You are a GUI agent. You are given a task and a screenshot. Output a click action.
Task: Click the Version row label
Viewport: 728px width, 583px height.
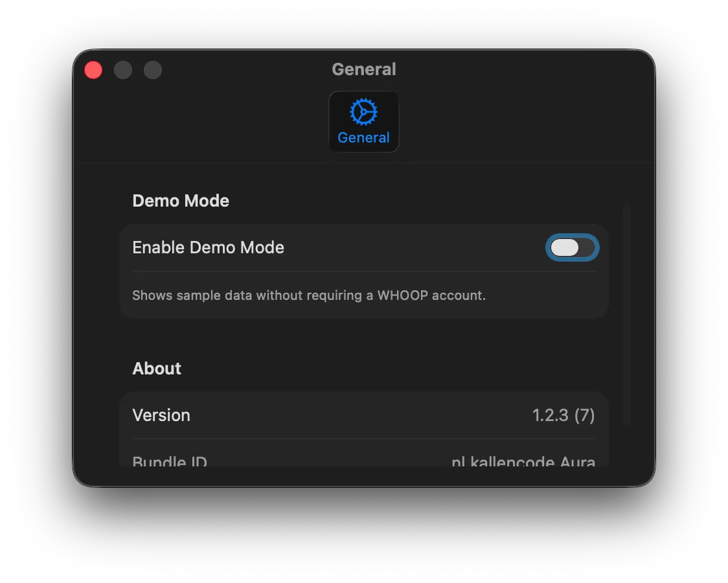coord(161,415)
